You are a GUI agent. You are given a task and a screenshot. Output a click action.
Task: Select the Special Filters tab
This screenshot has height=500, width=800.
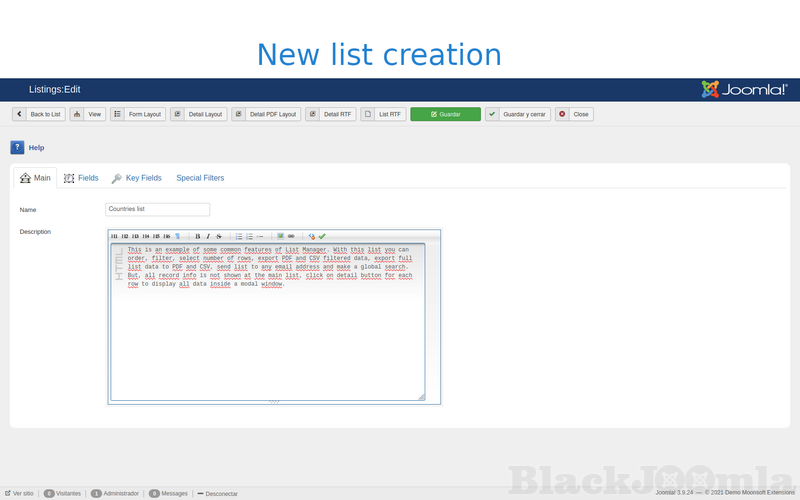tap(200, 178)
